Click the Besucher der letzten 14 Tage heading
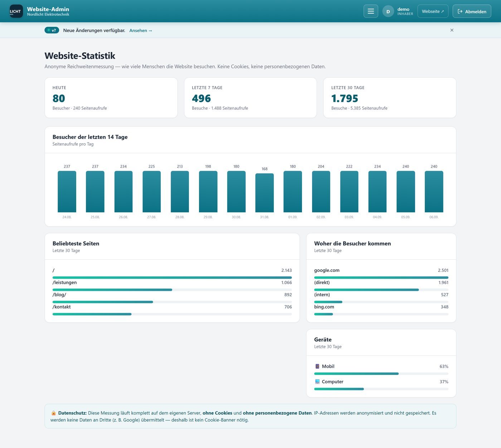The width and height of the screenshot is (501, 448). point(90,137)
